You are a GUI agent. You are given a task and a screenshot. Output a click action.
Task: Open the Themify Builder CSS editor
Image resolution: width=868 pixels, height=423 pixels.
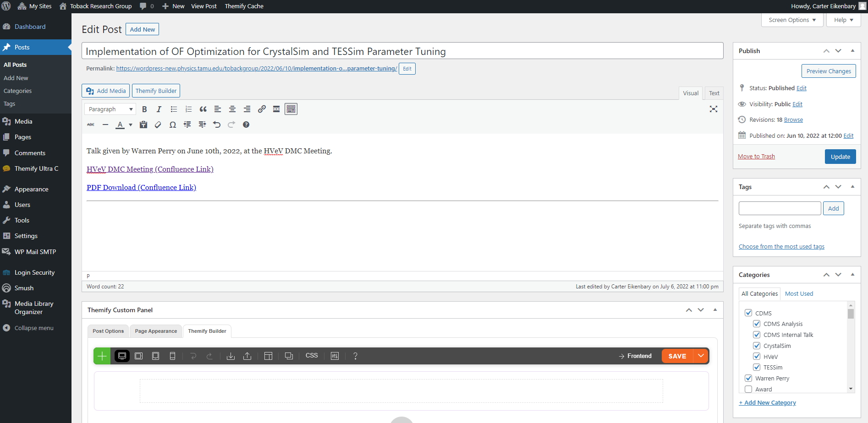tap(312, 355)
